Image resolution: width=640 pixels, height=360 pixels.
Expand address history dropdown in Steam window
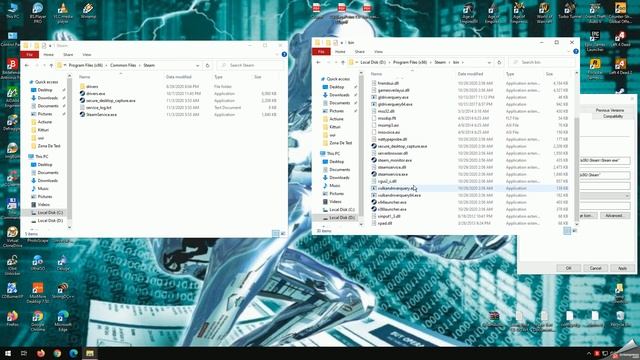198,65
